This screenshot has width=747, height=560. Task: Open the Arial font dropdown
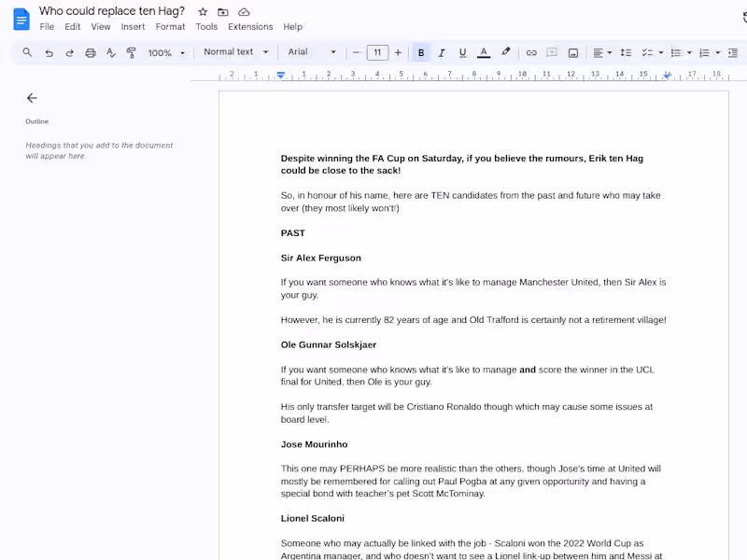[312, 52]
